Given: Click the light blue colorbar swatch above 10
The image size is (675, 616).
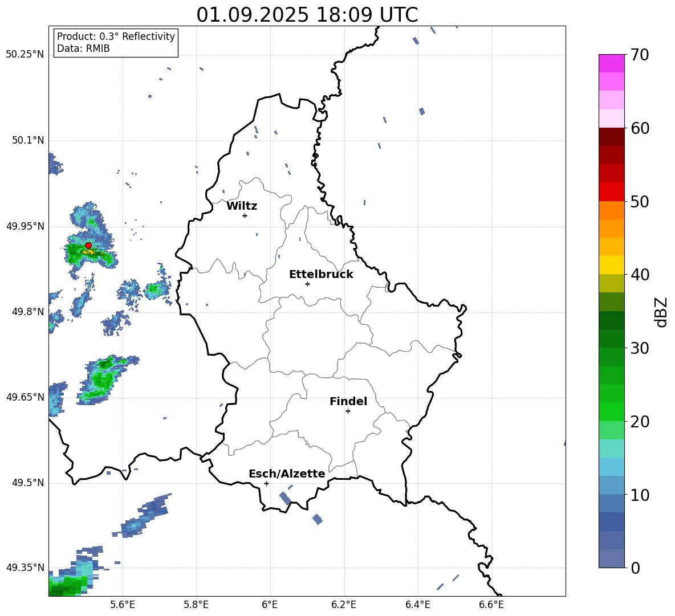Looking at the screenshot, I should pyautogui.click(x=611, y=486).
